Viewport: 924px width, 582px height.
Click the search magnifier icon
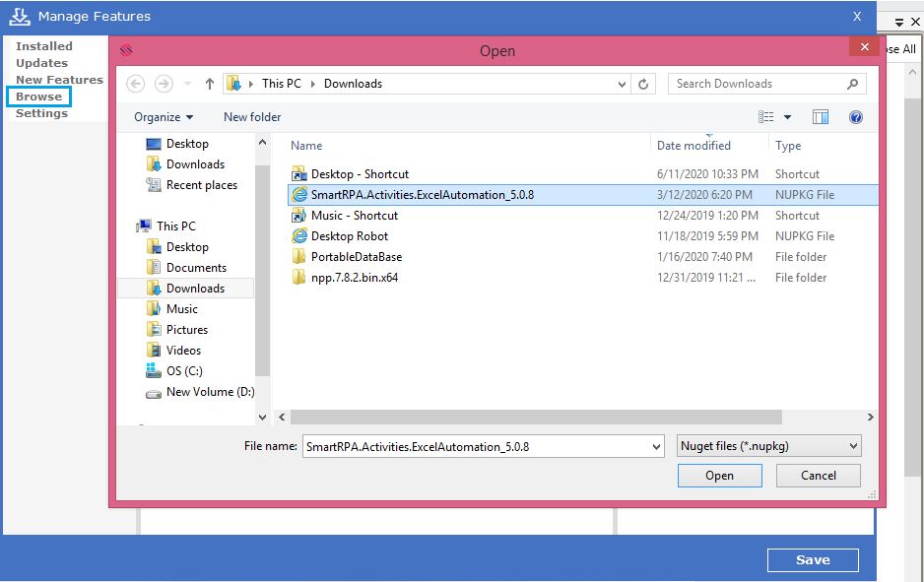tap(853, 84)
